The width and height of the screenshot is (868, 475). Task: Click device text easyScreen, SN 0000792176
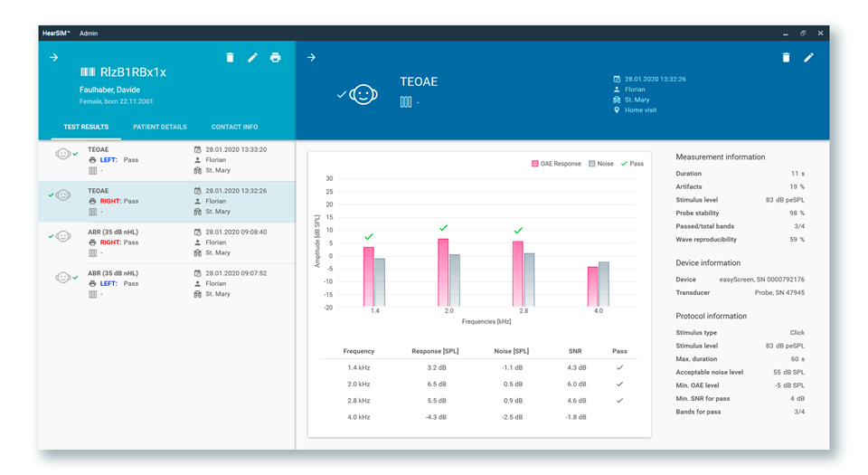761,280
